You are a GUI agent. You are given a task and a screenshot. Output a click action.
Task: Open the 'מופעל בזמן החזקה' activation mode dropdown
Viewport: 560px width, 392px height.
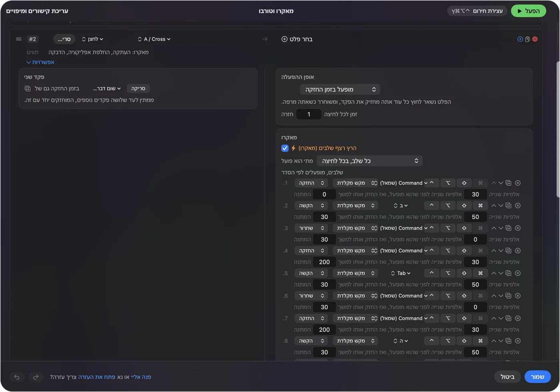click(340, 90)
